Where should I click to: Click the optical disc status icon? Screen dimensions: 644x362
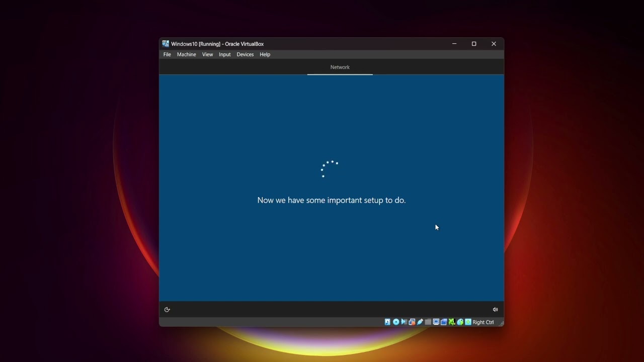click(396, 322)
